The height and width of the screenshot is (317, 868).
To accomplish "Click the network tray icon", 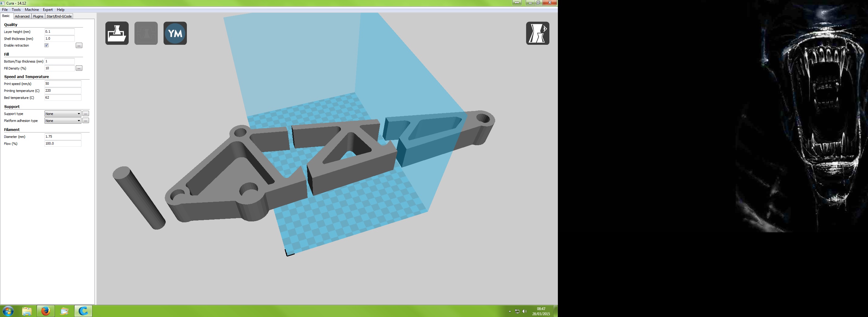I will point(517,311).
